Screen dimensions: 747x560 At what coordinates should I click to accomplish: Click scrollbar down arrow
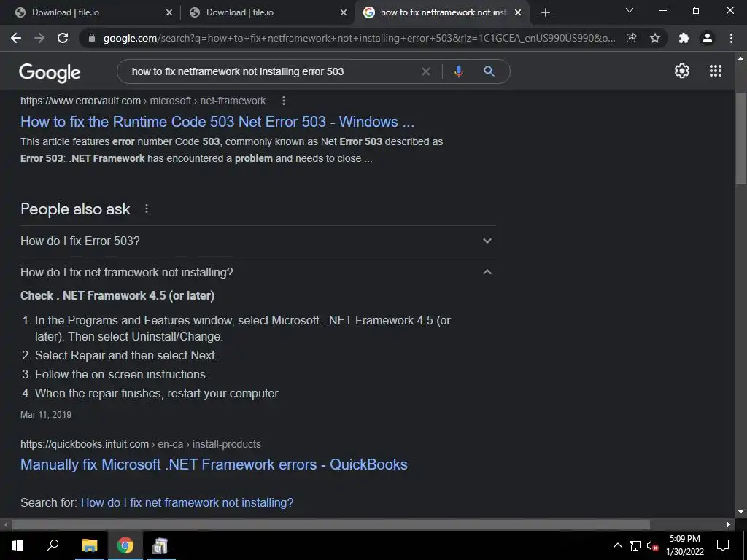740,512
